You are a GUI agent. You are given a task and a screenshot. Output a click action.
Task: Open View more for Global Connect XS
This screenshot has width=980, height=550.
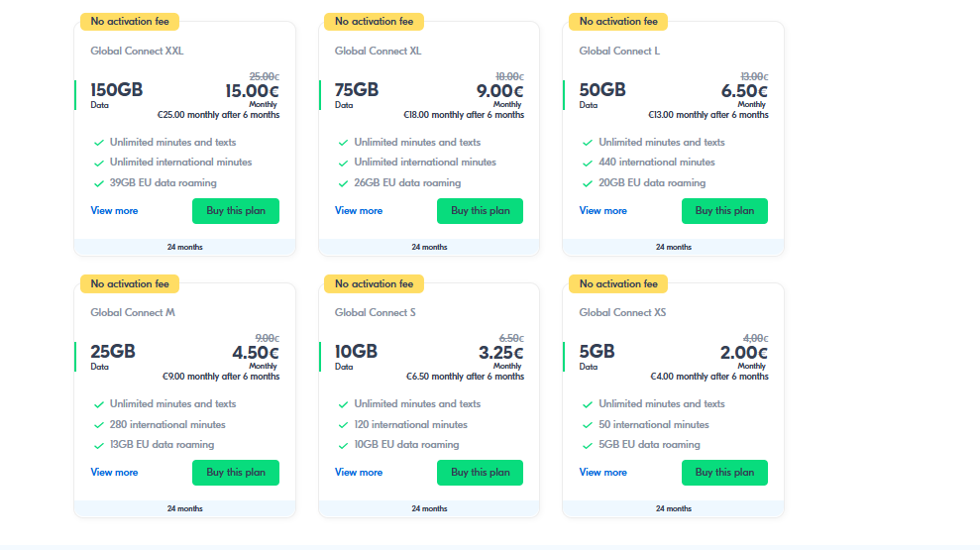pos(603,473)
